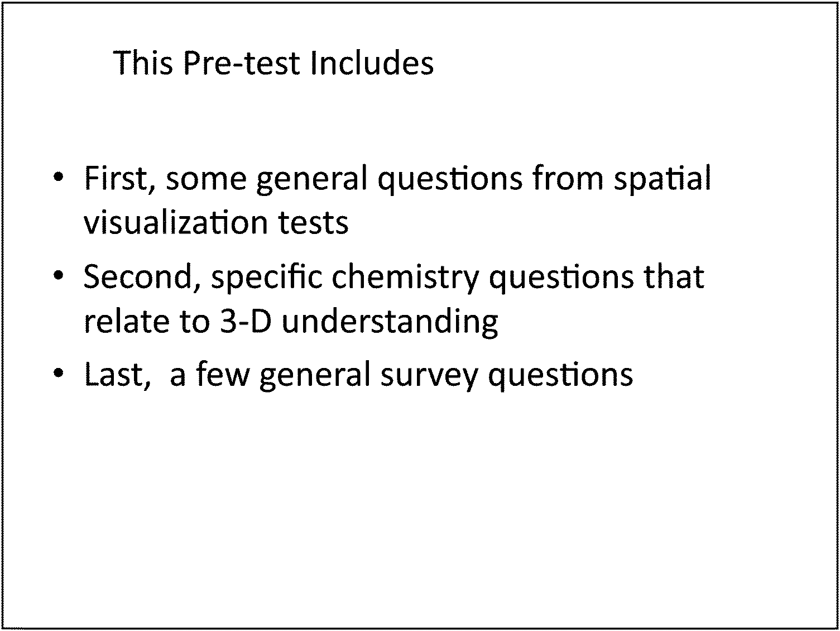
Task: Click the slide title 'This Pre-test Includes'
Action: [273, 63]
